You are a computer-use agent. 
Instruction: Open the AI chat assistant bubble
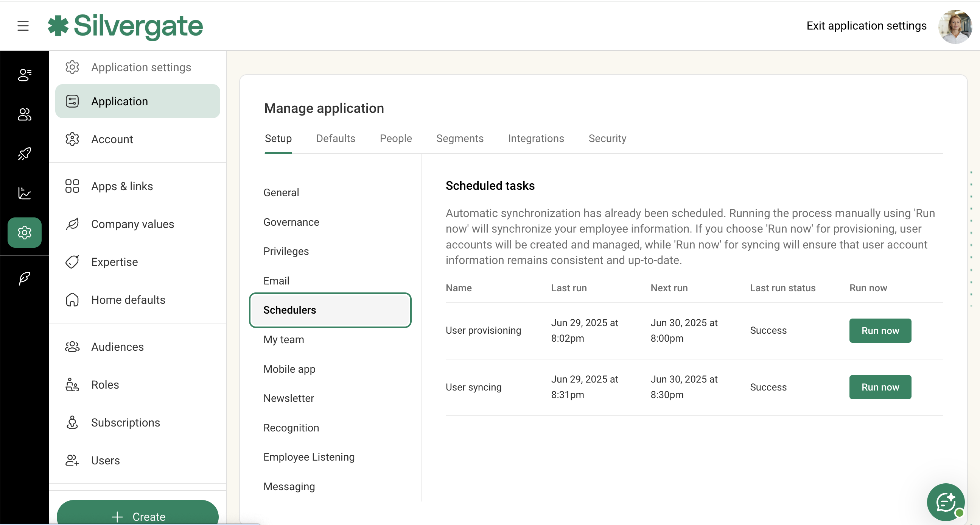pyautogui.click(x=946, y=502)
